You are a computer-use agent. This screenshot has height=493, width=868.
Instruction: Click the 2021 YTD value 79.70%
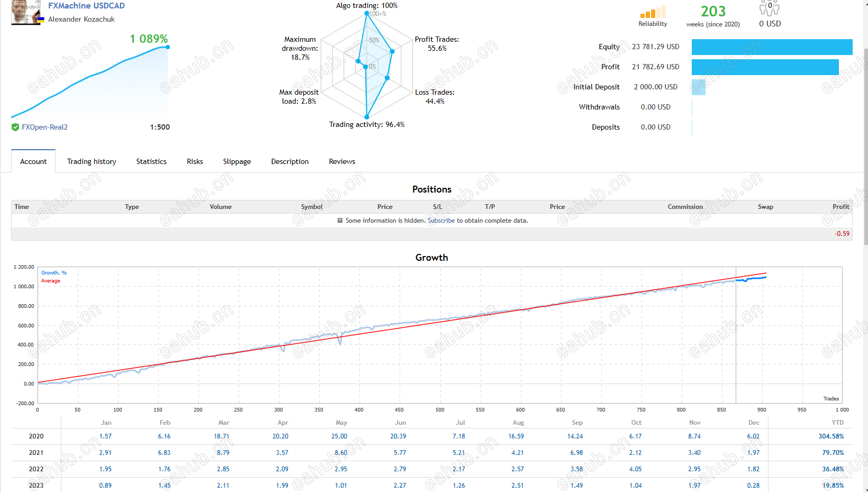tap(833, 453)
